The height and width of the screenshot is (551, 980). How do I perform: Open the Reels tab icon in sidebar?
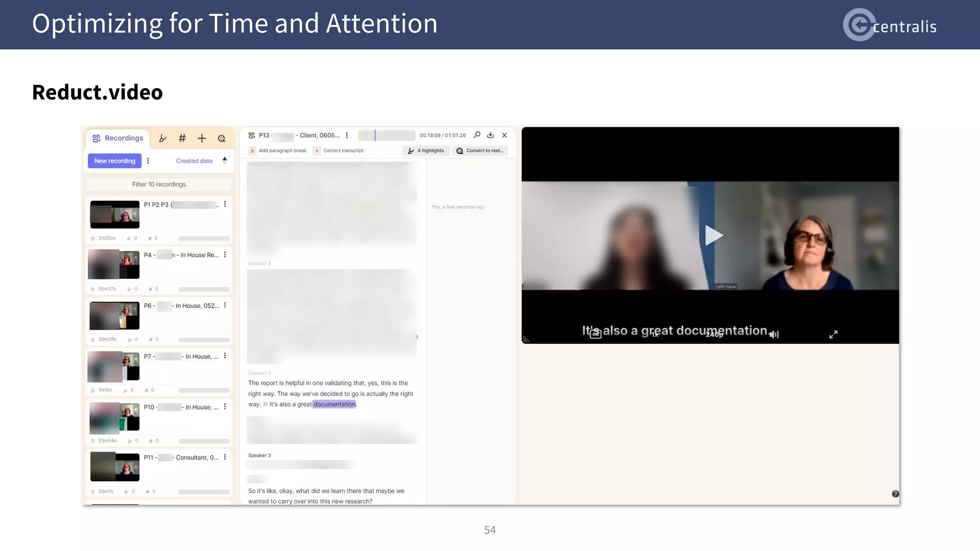(x=222, y=138)
